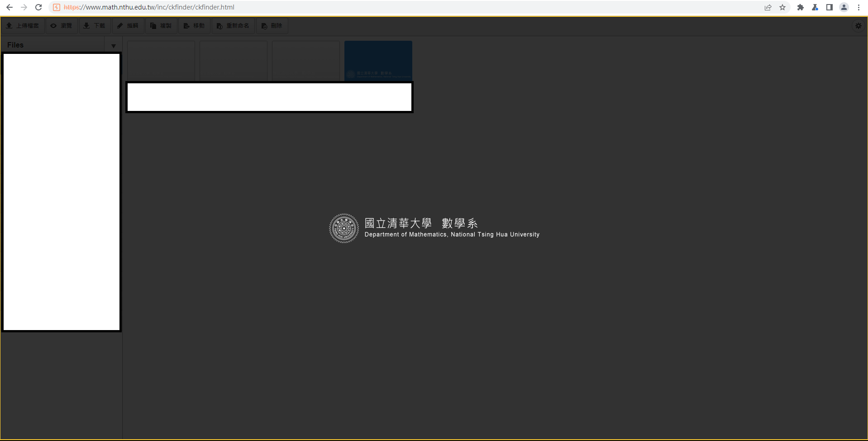Bookmark this page with star icon
The height and width of the screenshot is (441, 868).
pos(782,7)
